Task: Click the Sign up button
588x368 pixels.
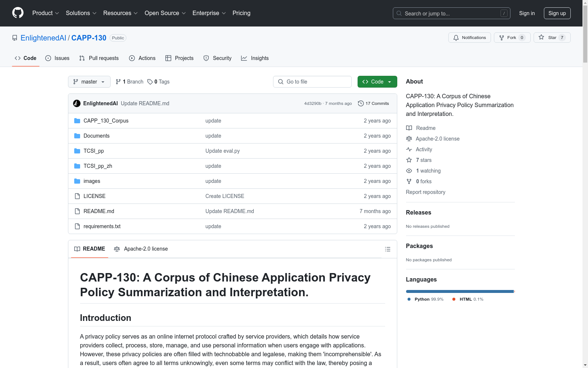Action: [x=557, y=13]
